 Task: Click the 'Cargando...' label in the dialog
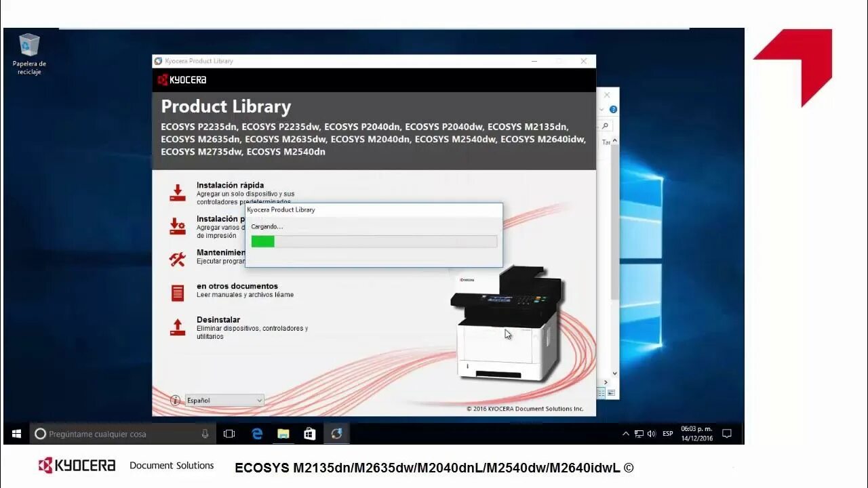267,226
